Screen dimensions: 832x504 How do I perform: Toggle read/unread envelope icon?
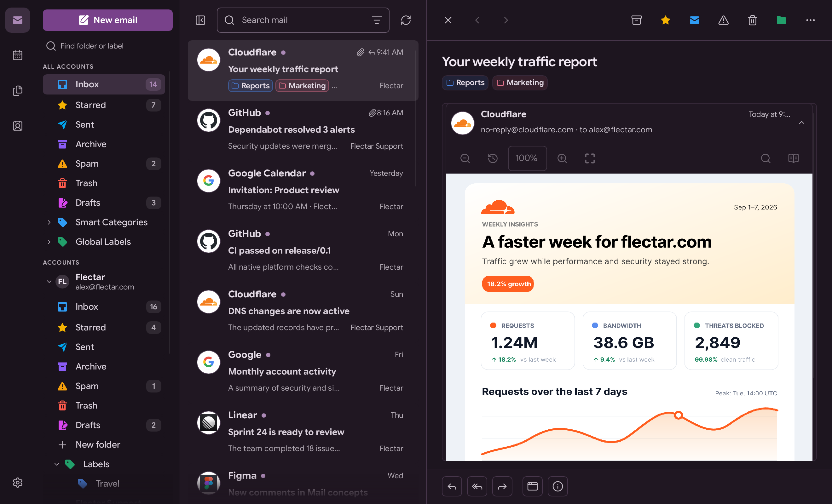pyautogui.click(x=695, y=20)
